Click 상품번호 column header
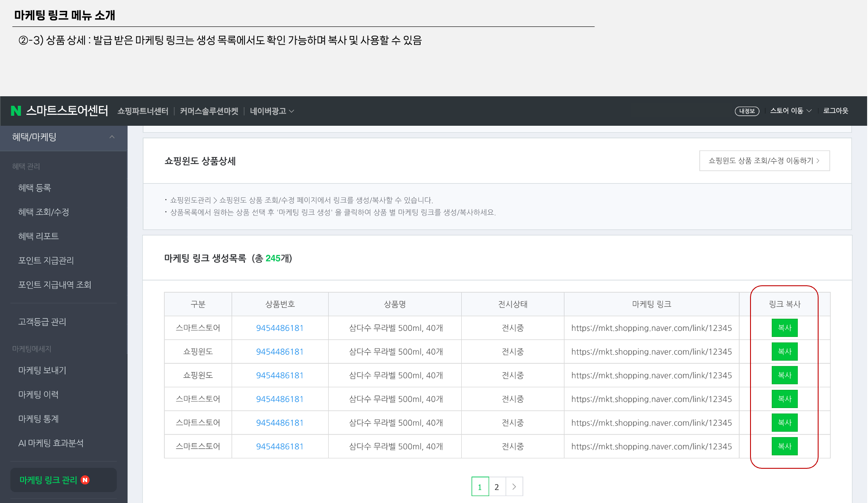This screenshot has height=503, width=868. click(280, 304)
